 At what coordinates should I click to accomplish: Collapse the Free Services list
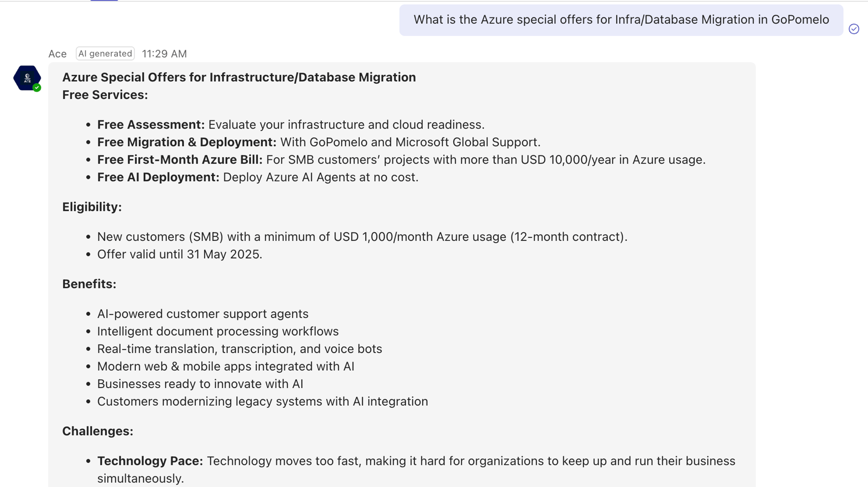pyautogui.click(x=105, y=95)
